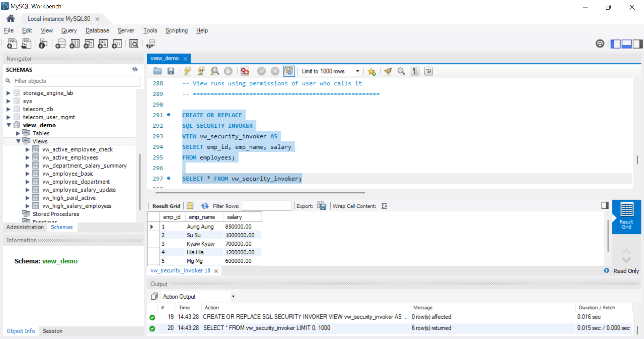Image resolution: width=644 pixels, height=339 pixels.
Task: Open the object inspector icon
Action: click(43, 44)
